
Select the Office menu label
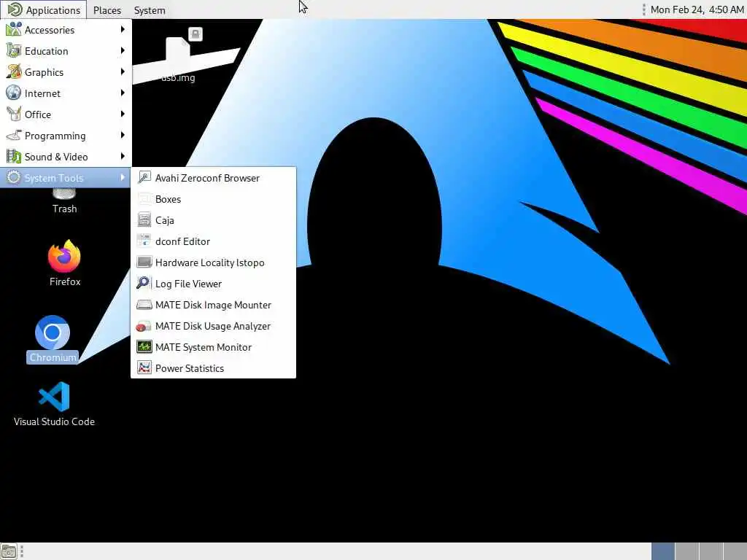coord(38,114)
